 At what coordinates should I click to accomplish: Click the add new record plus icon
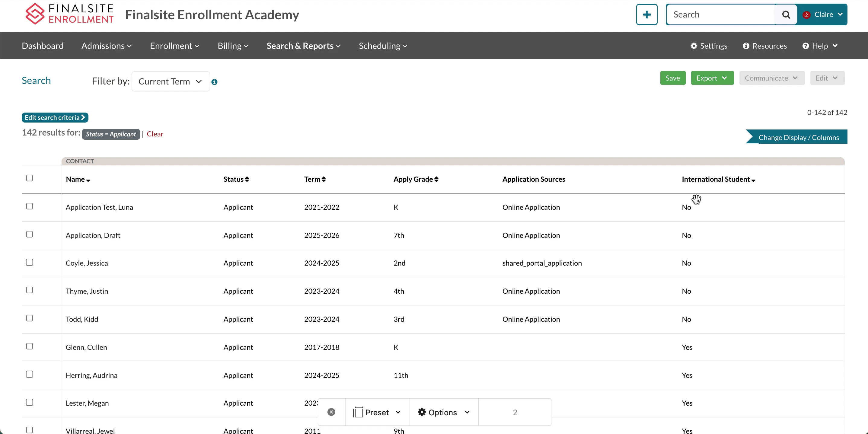646,14
